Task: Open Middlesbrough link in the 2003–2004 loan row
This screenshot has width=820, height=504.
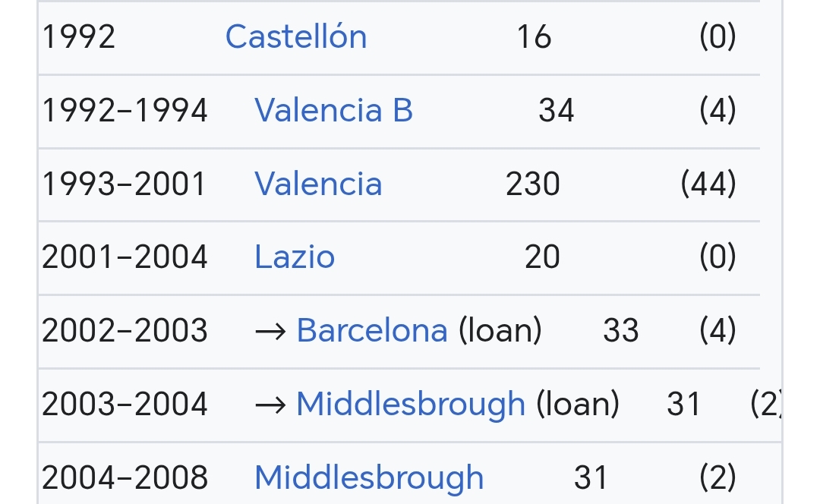Action: [x=411, y=404]
